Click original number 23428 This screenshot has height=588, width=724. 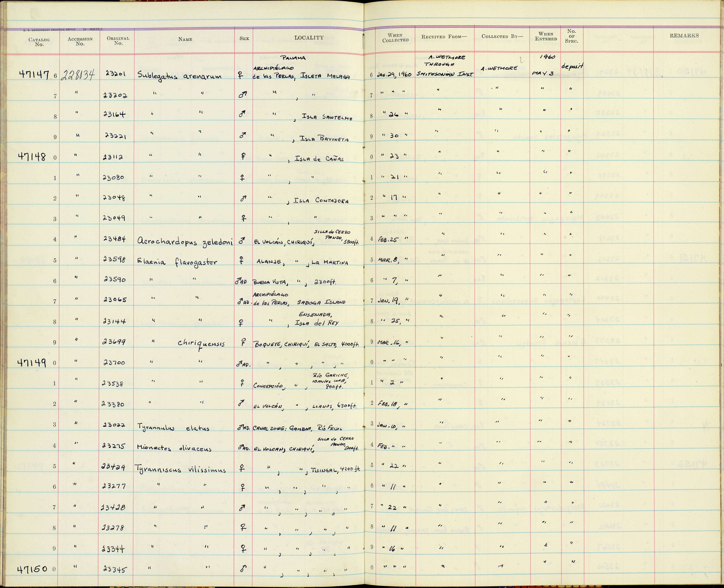tap(113, 507)
